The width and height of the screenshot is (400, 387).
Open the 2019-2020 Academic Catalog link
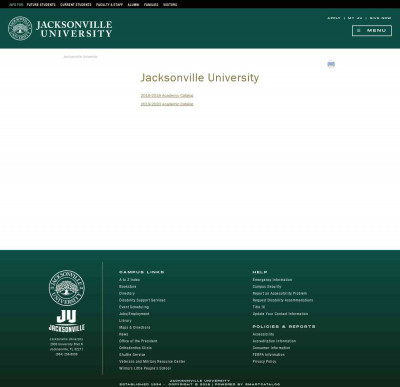coord(167,104)
